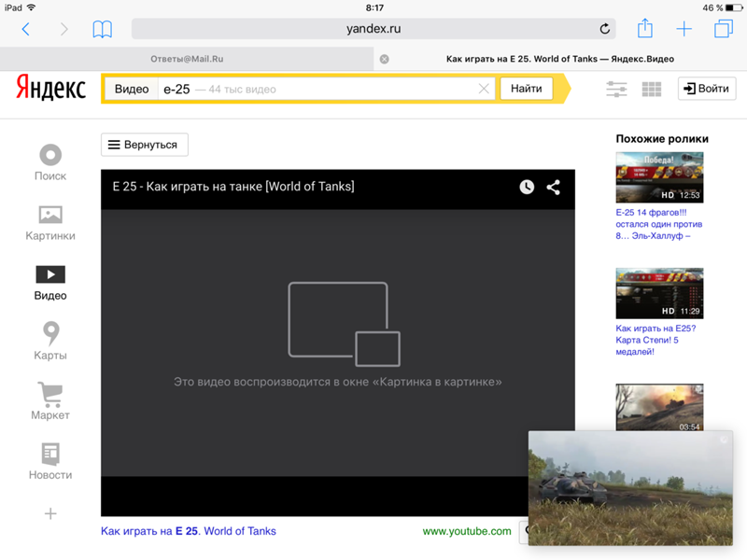Open link 'Как играть на Е25? Карта Степи!'
747x560 pixels.
pos(656,340)
